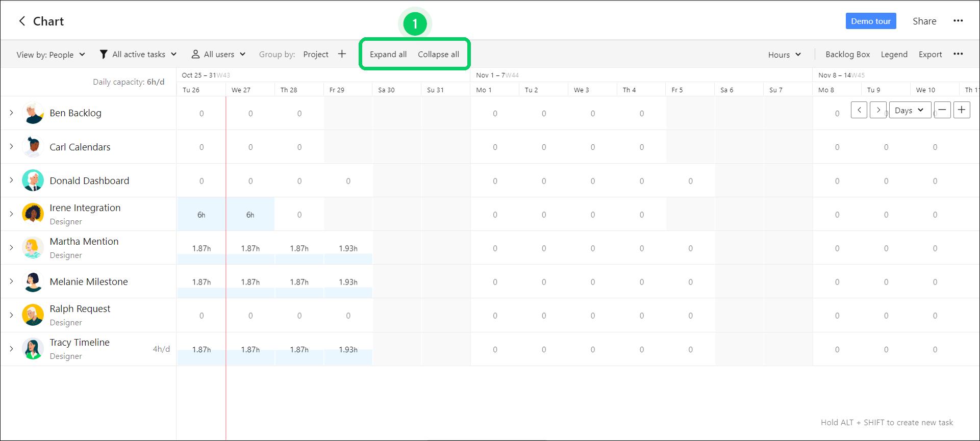Click Irene Integration's 6h cell on Tu 26
Viewport: 980px width, 441px height.
tap(202, 215)
